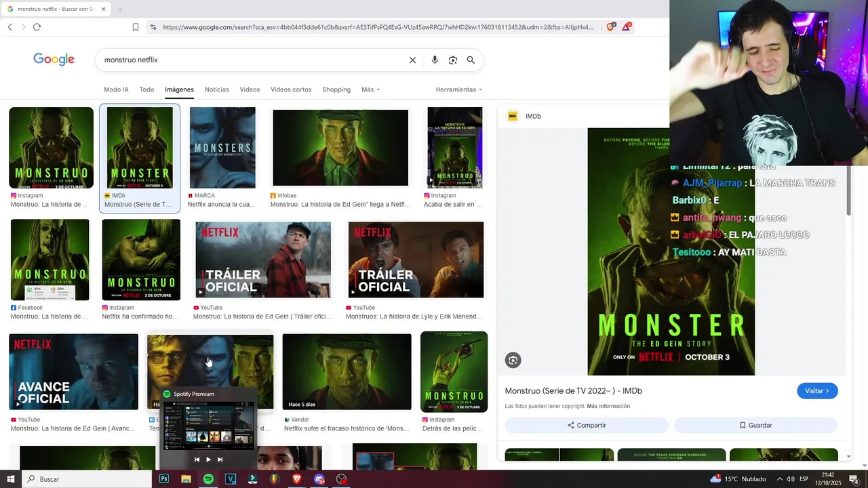Screen dimensions: 868x488
Task: Reload the page in the browser
Action: coord(37,27)
